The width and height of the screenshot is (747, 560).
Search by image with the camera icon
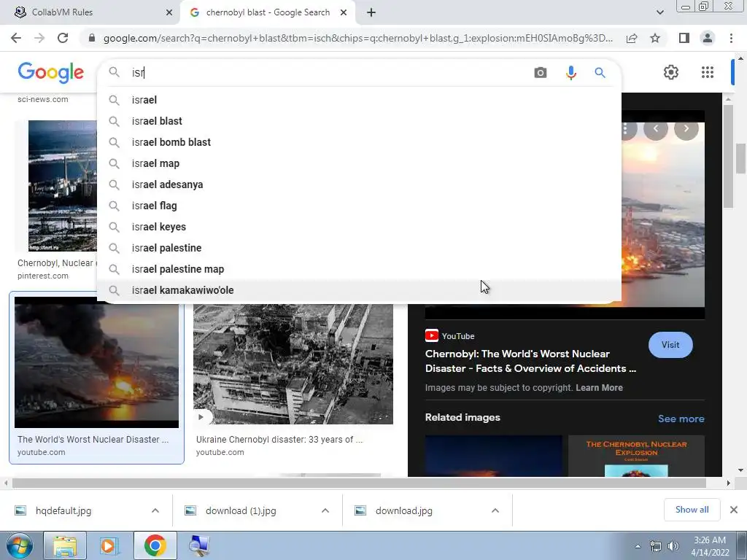[x=541, y=72]
